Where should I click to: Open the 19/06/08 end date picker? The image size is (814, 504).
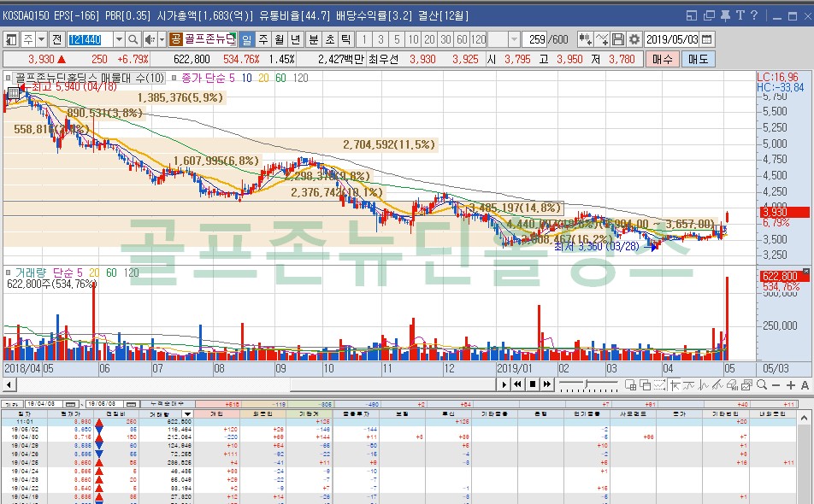(132, 404)
